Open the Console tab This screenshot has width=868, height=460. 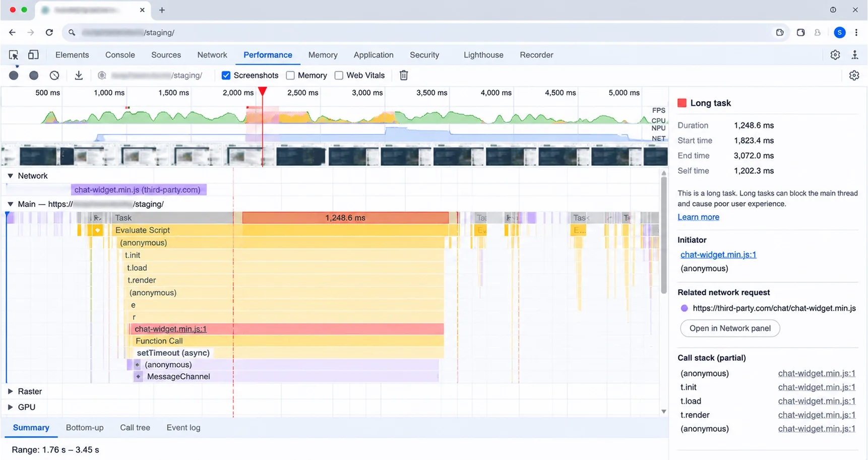click(120, 55)
